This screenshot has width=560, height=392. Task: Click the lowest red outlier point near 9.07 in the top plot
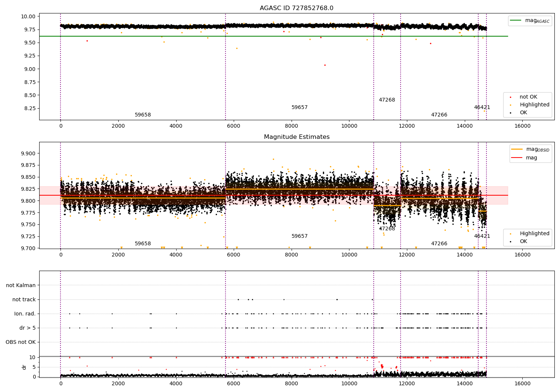[325, 65]
